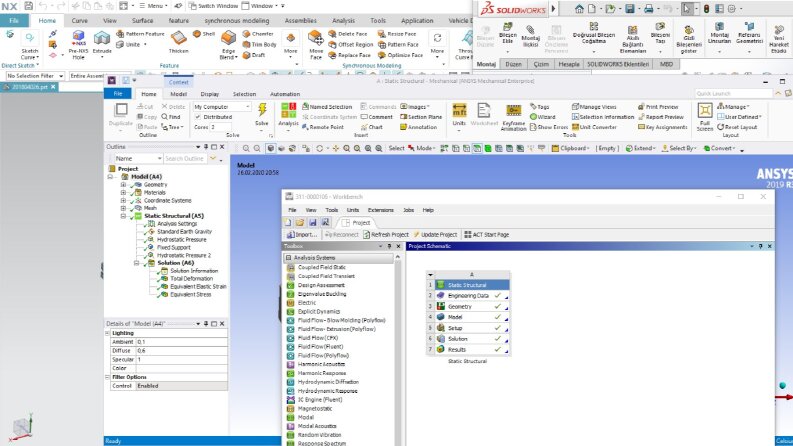This screenshot has width=793, height=446.
Task: Click Pre-NX5 Hole icon in NX
Action: 78,36
